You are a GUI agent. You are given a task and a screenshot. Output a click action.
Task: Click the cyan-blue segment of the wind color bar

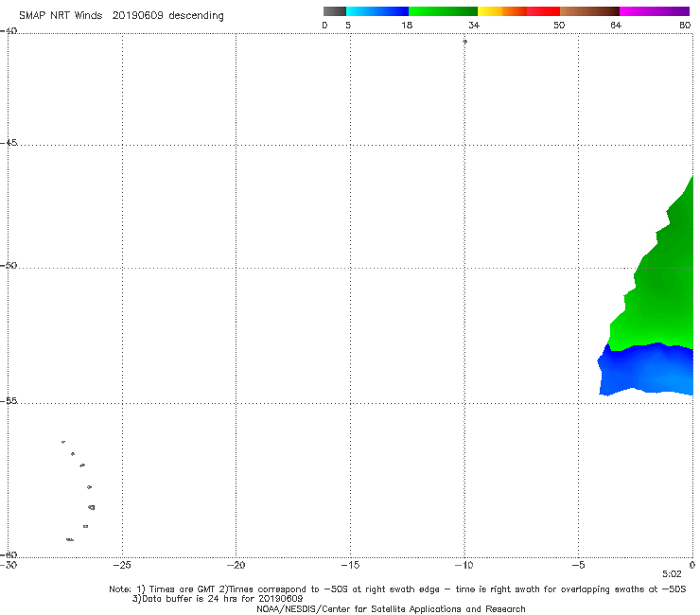(x=377, y=11)
